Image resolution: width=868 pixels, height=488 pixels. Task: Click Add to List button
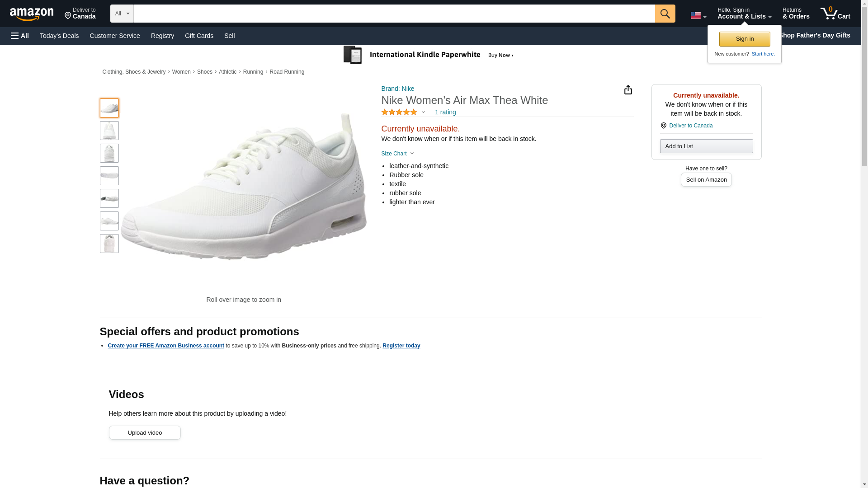point(706,146)
